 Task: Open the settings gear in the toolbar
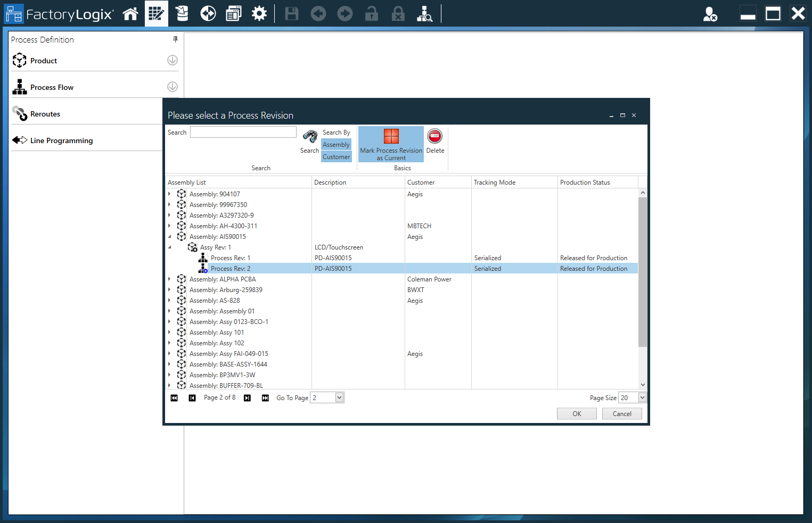(259, 13)
